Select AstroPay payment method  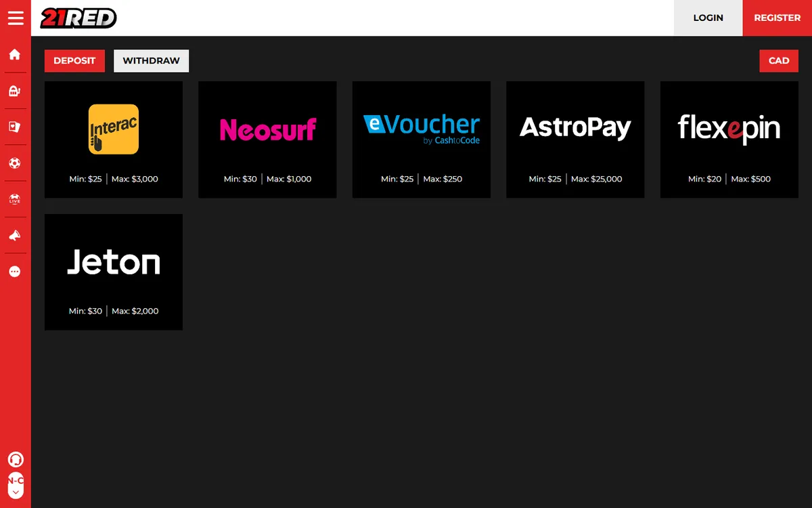coord(575,140)
